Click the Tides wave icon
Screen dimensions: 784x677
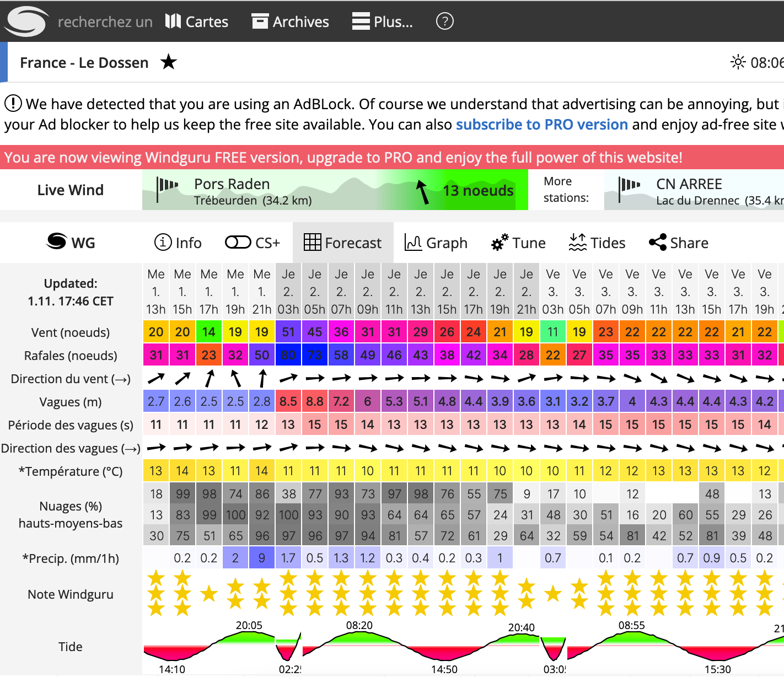[578, 242]
